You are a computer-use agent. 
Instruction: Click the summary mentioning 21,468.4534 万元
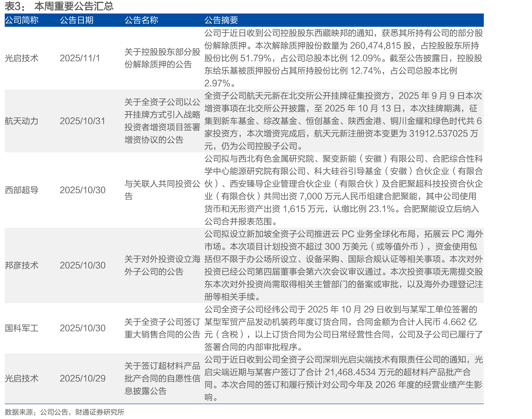coord(344,378)
